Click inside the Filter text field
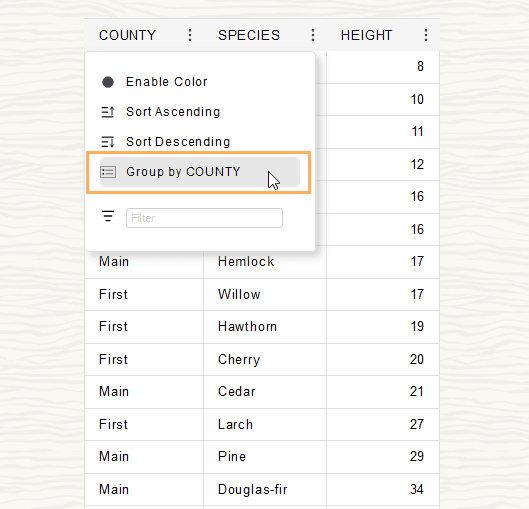Screen dimensions: 529x509 pos(204,218)
